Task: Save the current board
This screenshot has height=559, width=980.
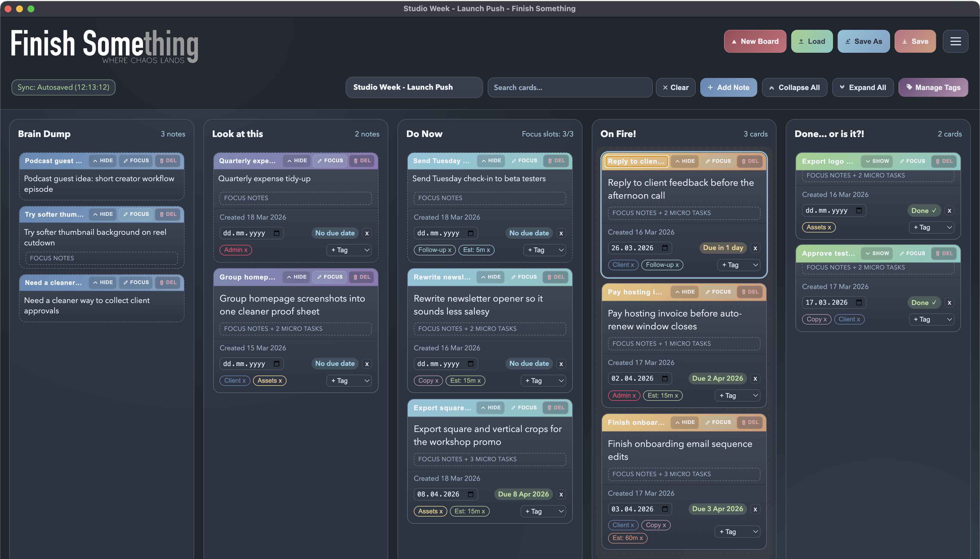Action: 915,41
